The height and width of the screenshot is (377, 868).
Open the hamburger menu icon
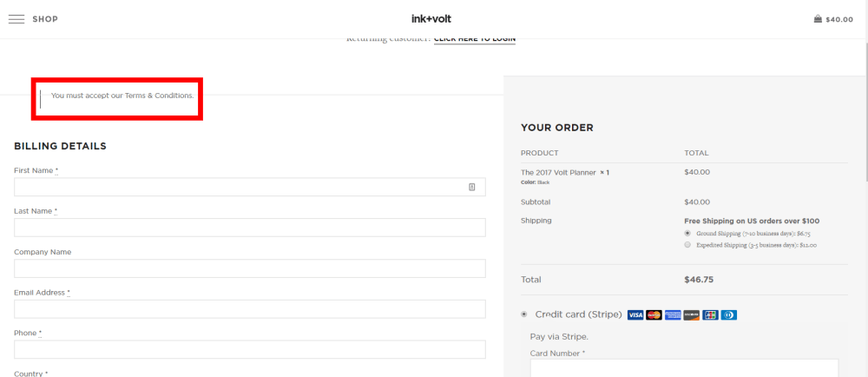tap(16, 19)
